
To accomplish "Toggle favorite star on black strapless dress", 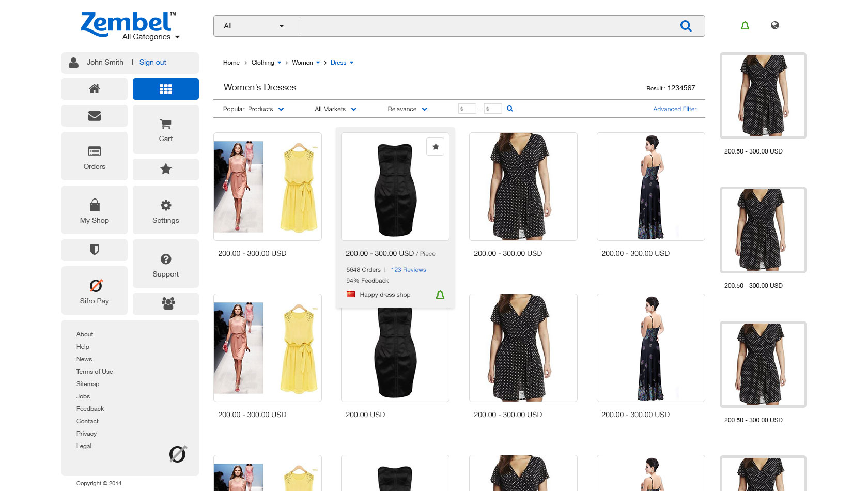I will click(x=436, y=147).
